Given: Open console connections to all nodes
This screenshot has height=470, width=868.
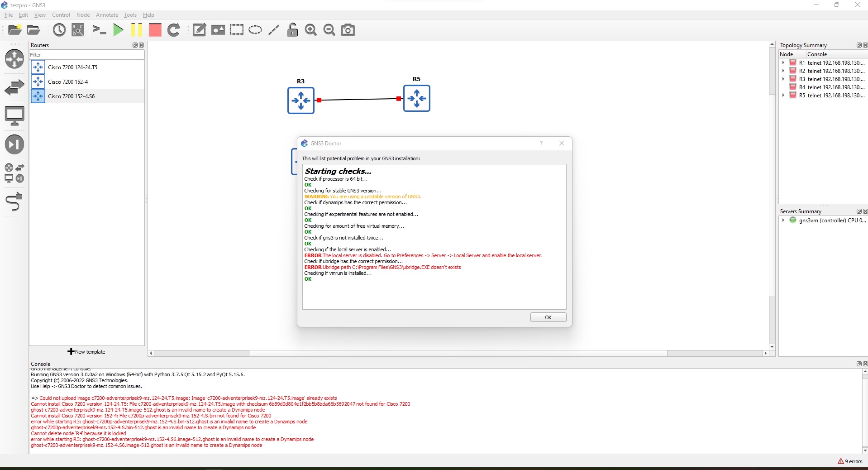Looking at the screenshot, I should [x=99, y=30].
